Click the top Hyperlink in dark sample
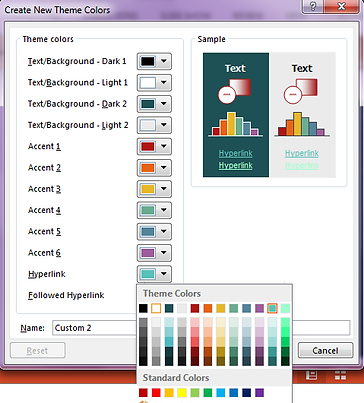This screenshot has width=364, height=403. [235, 153]
